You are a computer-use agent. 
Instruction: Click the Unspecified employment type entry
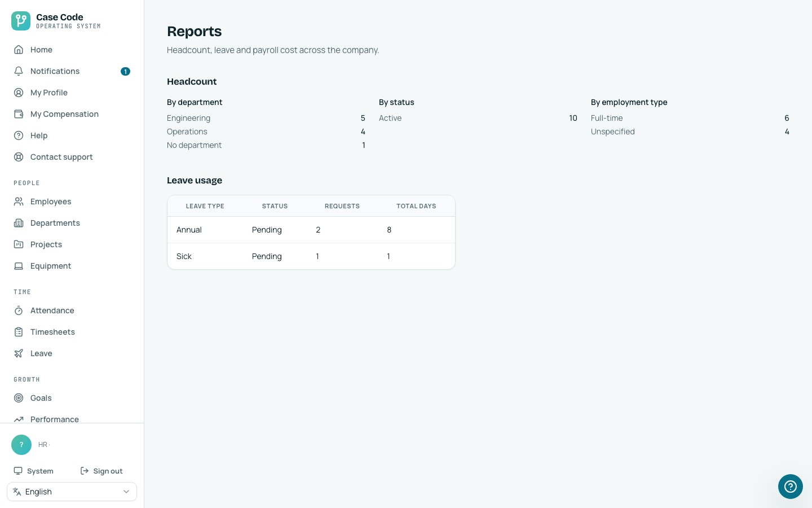point(690,132)
